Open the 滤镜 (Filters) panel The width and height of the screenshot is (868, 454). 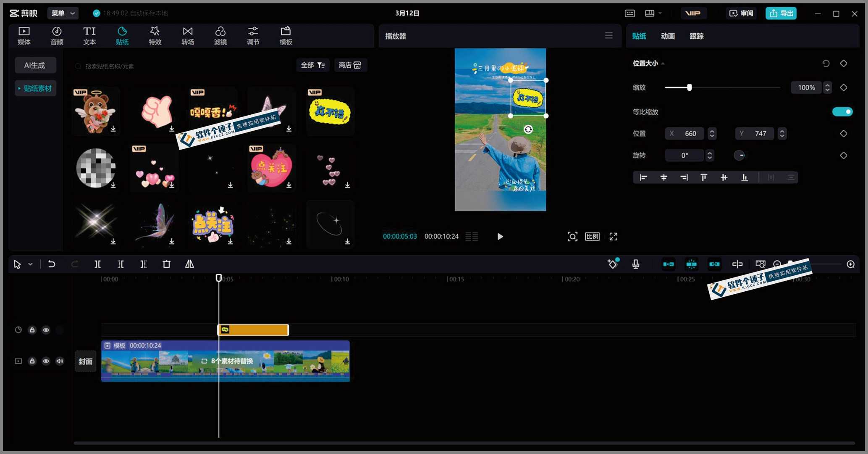220,36
